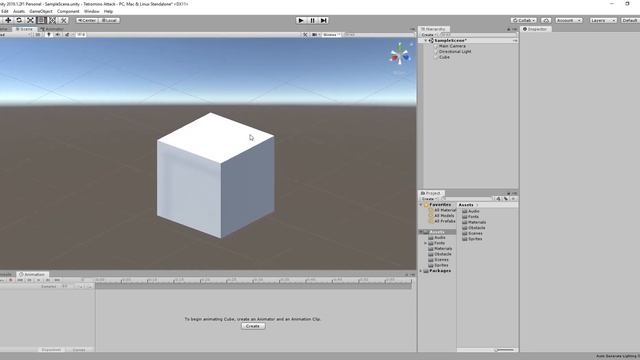Viewport: 640px width, 360px height.
Task: Start Play mode
Action: point(301,20)
